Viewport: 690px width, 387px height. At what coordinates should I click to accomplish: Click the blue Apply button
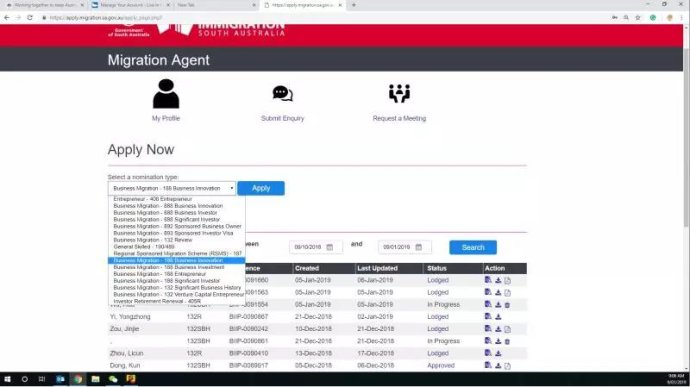[x=261, y=188]
